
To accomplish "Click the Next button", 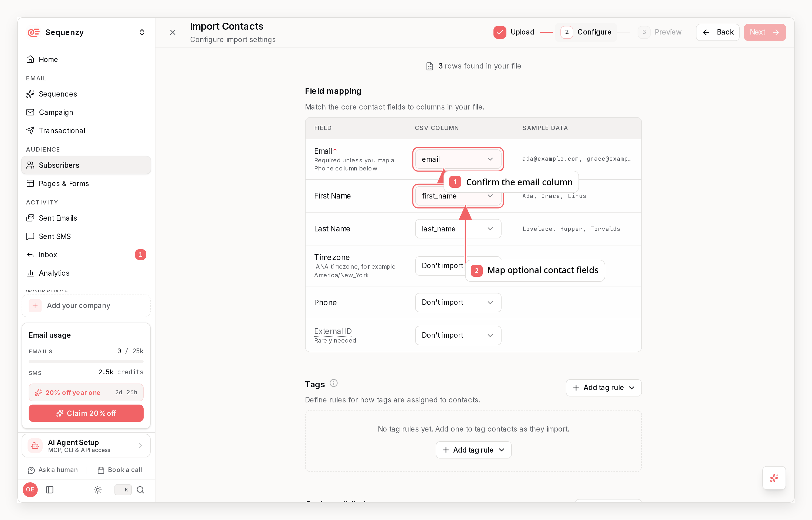I will pyautogui.click(x=765, y=32).
